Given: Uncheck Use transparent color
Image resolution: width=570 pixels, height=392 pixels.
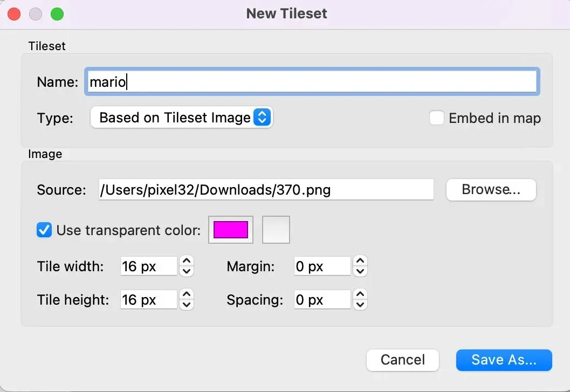Looking at the screenshot, I should 44,230.
